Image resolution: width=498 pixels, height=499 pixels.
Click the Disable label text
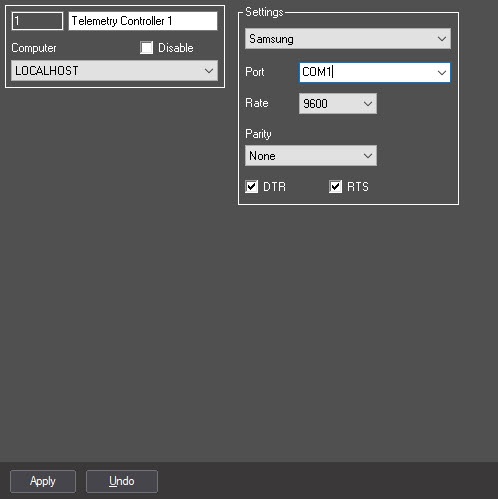click(x=176, y=48)
